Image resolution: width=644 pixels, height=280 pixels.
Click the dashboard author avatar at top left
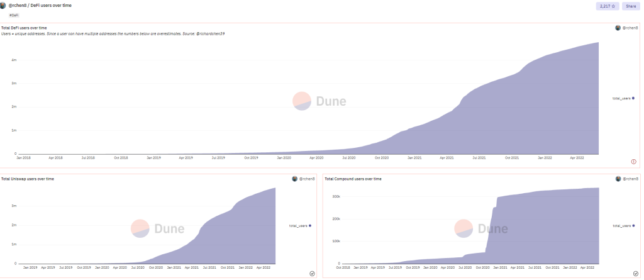pyautogui.click(x=3, y=5)
